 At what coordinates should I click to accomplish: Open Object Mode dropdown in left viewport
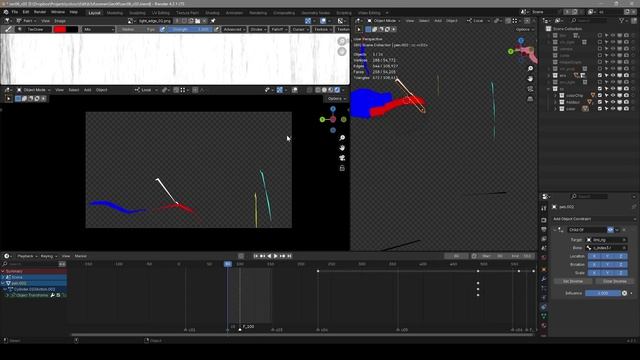pyautogui.click(x=33, y=90)
